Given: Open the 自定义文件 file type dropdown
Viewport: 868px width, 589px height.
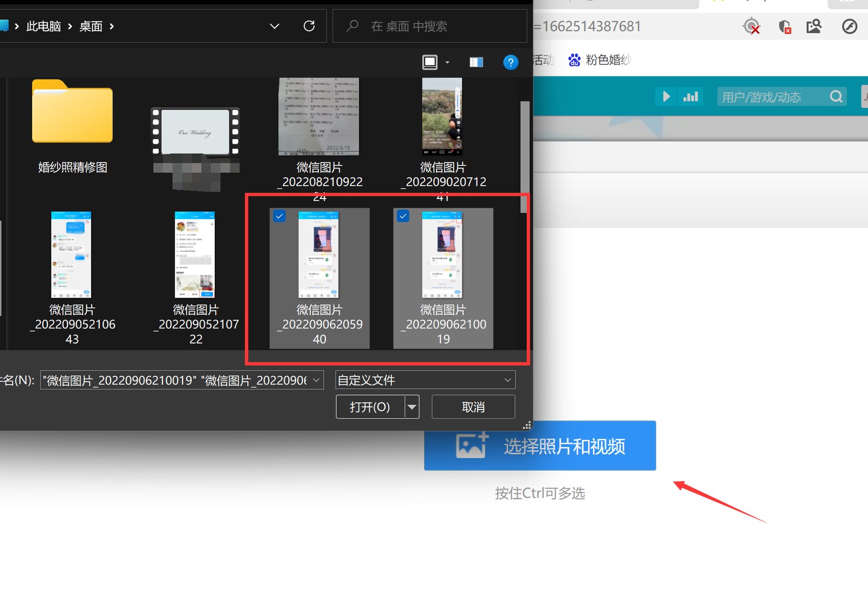Looking at the screenshot, I should 425,380.
